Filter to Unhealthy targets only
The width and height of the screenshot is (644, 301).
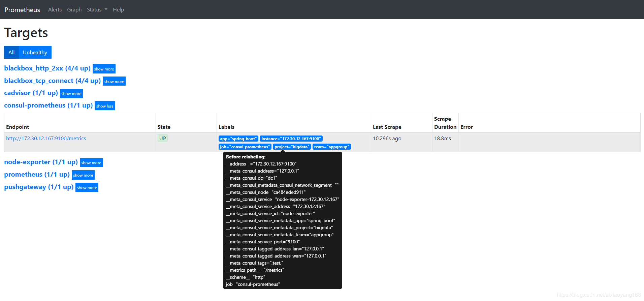coord(35,52)
